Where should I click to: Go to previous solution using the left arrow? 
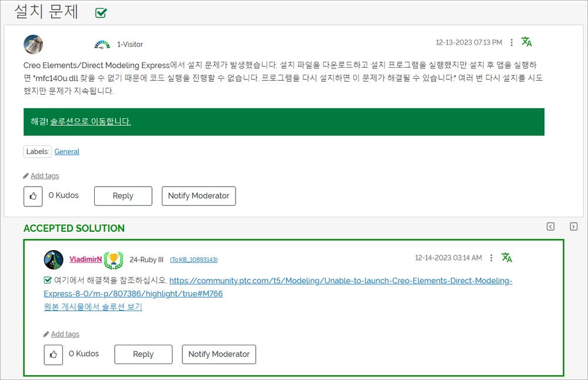point(550,226)
